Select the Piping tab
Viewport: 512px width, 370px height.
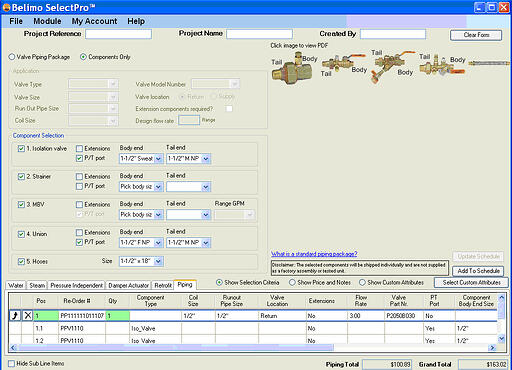(x=185, y=285)
